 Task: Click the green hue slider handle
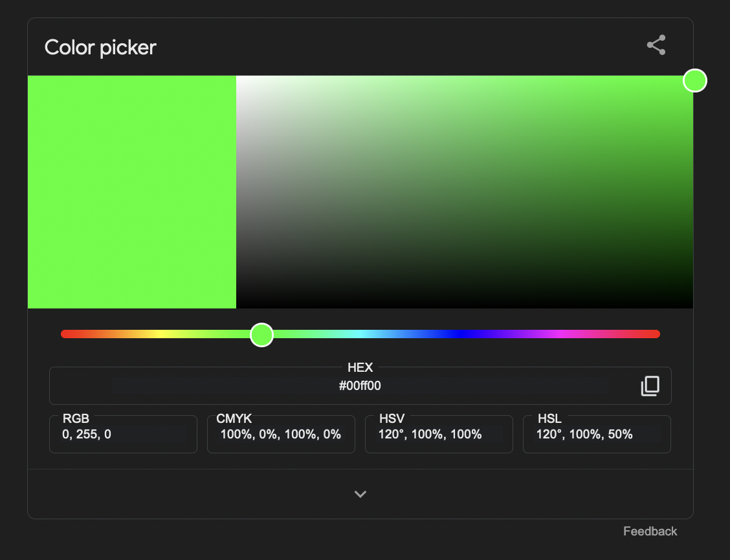[261, 334]
